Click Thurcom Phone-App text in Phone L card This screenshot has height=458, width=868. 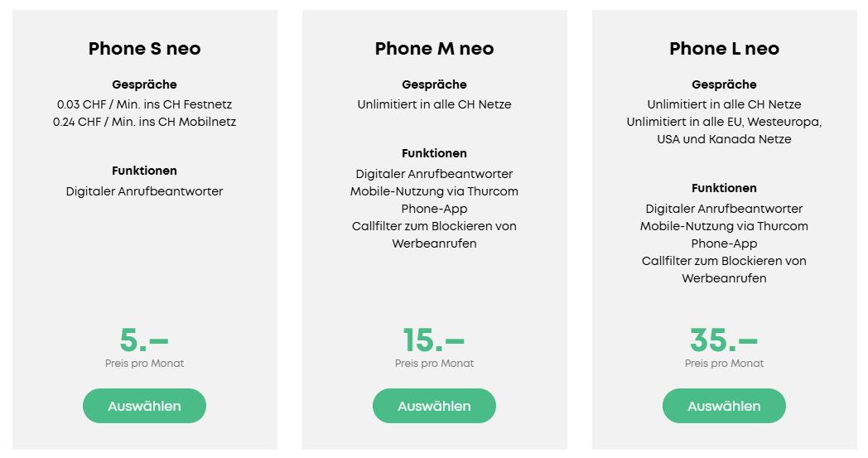pos(724,234)
